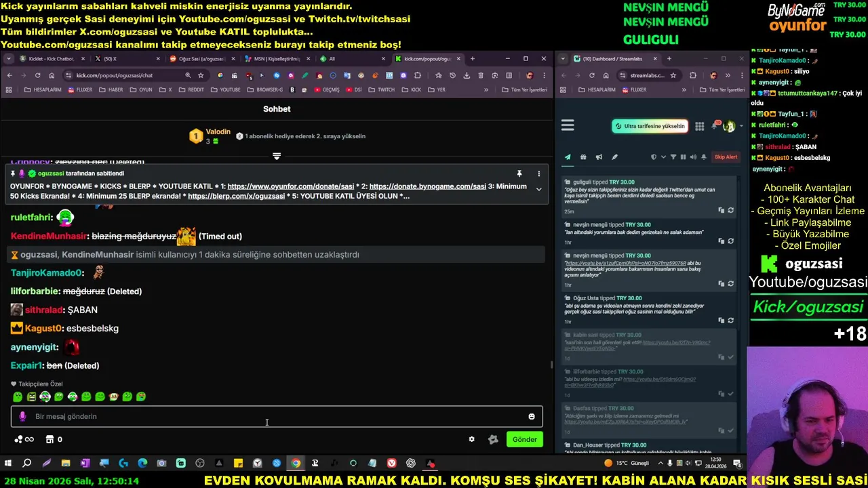868x488 pixels.
Task: Copy guliguli's tip event
Action: [722, 210]
